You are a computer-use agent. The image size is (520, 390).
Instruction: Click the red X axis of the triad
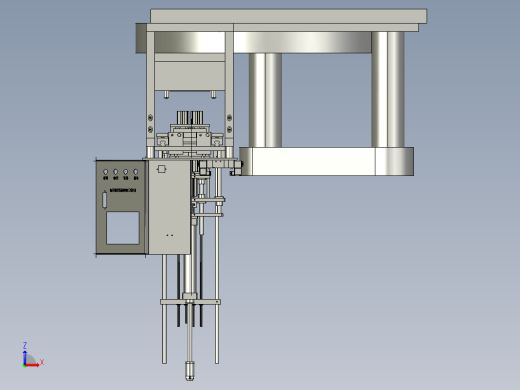[x=32, y=365]
